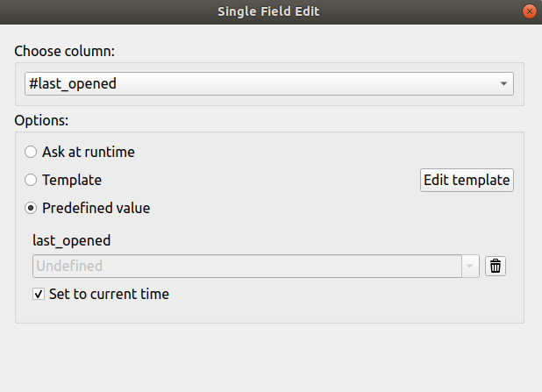Click the Single Field Edit title bar
This screenshot has width=542, height=392.
[270, 11]
